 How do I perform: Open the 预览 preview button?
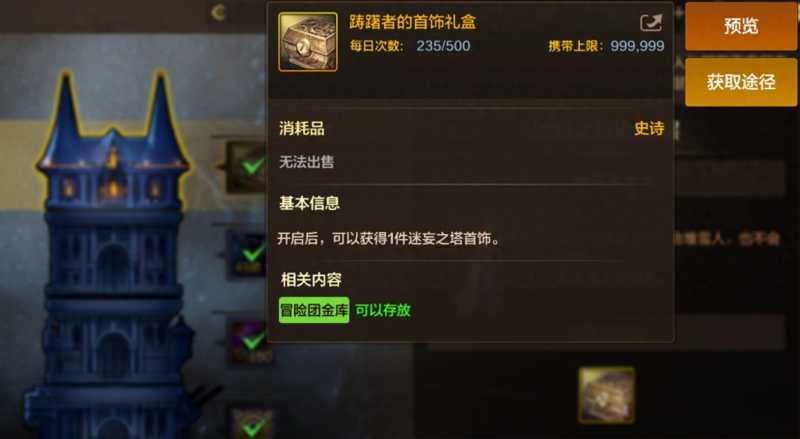coord(741,26)
